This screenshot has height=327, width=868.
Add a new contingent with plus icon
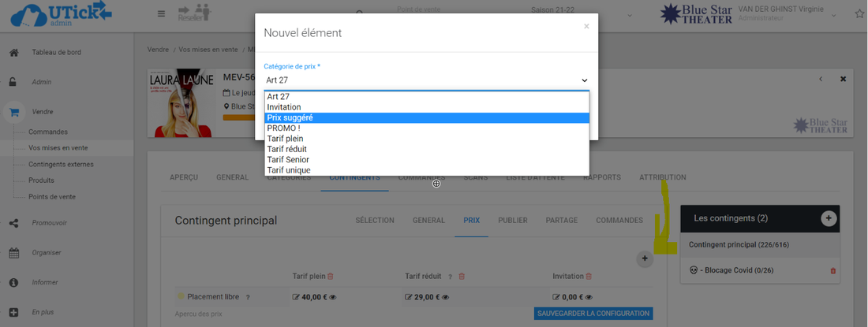click(x=829, y=218)
